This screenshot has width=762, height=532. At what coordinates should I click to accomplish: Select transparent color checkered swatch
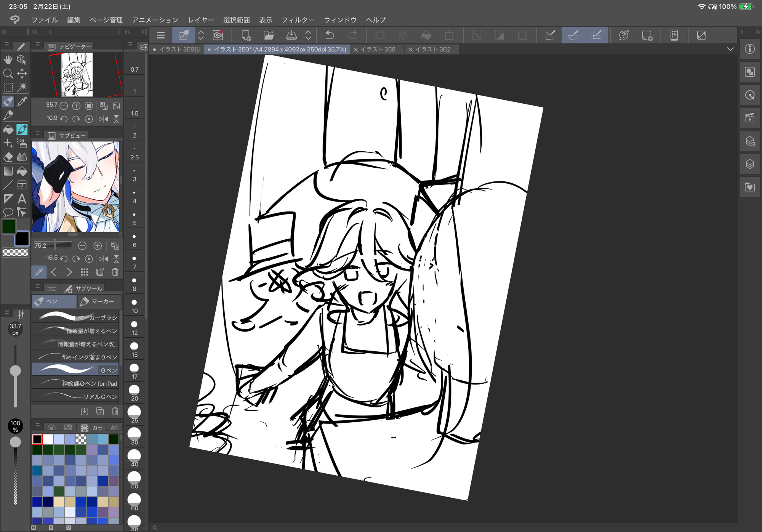click(x=15, y=252)
